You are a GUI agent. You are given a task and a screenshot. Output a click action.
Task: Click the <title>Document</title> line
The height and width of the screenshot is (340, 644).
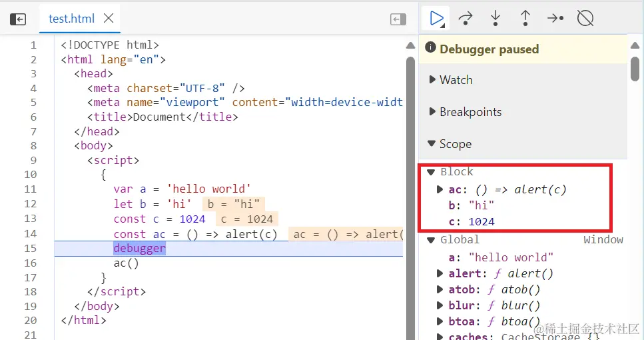click(x=162, y=117)
